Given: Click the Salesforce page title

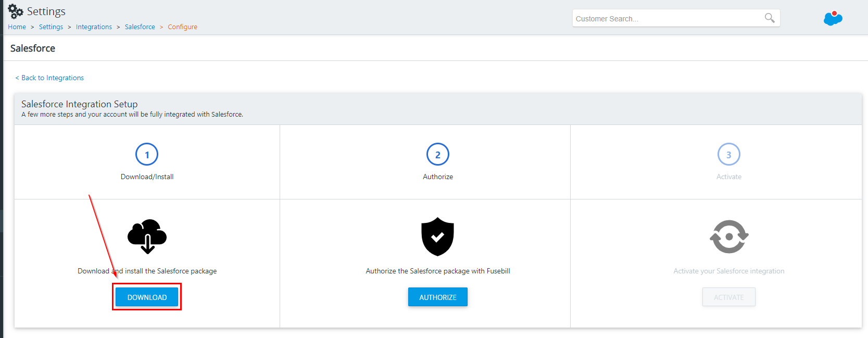Looking at the screenshot, I should (x=33, y=48).
